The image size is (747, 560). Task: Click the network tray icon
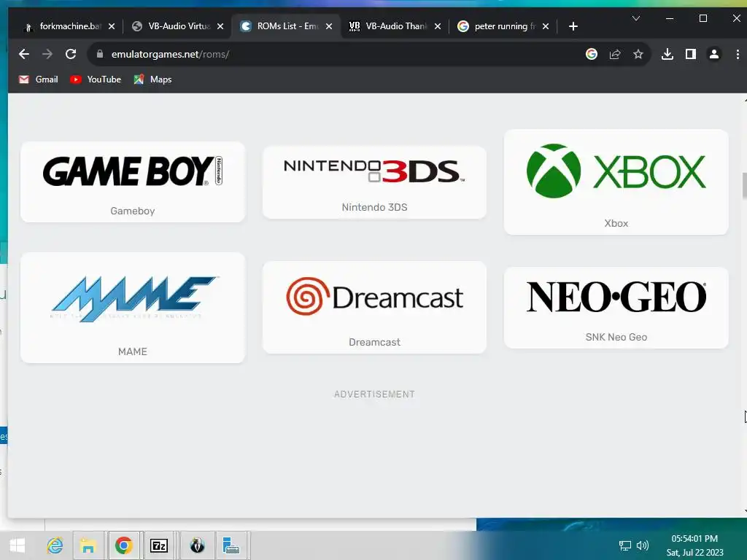pyautogui.click(x=624, y=545)
